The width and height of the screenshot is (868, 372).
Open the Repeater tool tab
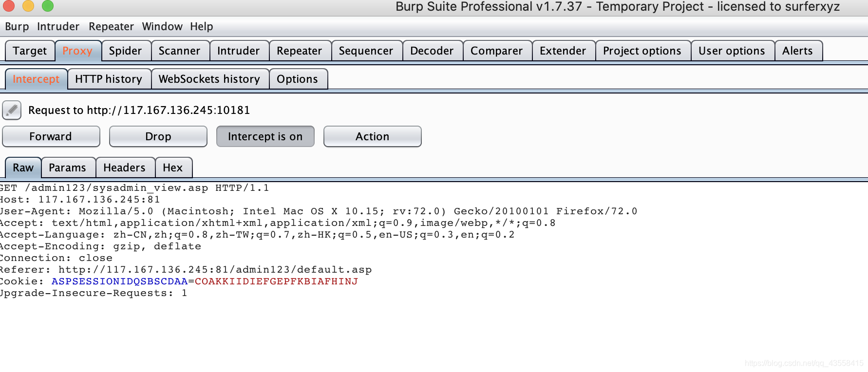point(300,51)
